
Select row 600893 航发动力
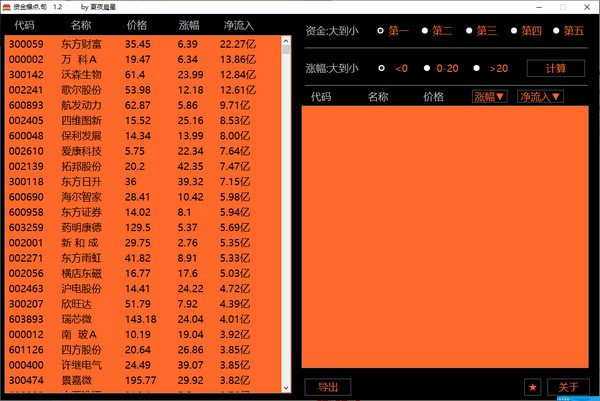143,105
